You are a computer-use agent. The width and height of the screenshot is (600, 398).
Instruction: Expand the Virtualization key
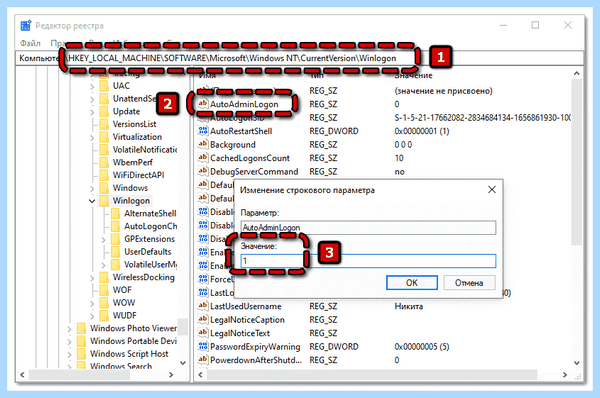pos(92,137)
